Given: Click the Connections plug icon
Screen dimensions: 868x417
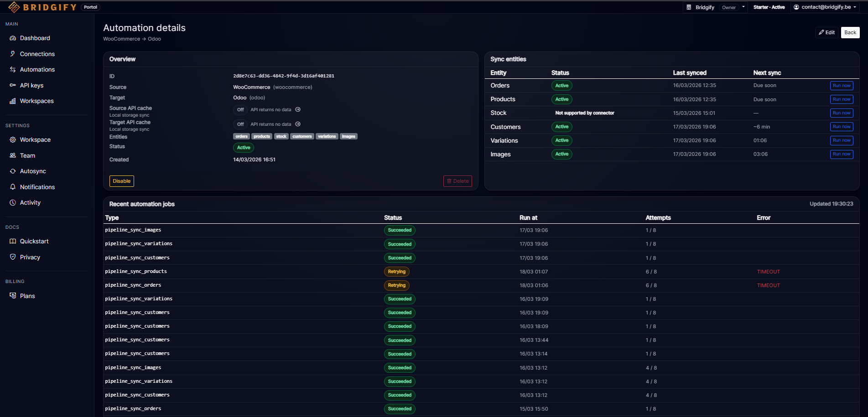Looking at the screenshot, I should [13, 54].
